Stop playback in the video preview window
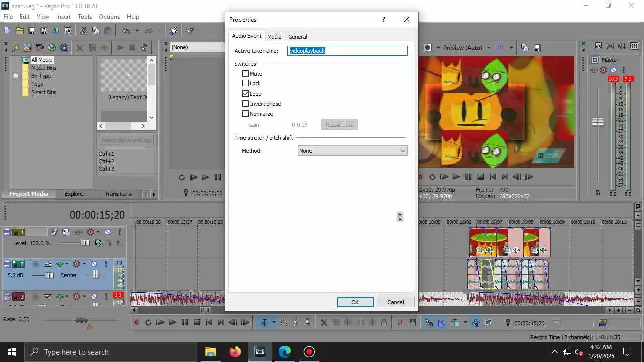The height and width of the screenshot is (362, 644). [x=480, y=177]
